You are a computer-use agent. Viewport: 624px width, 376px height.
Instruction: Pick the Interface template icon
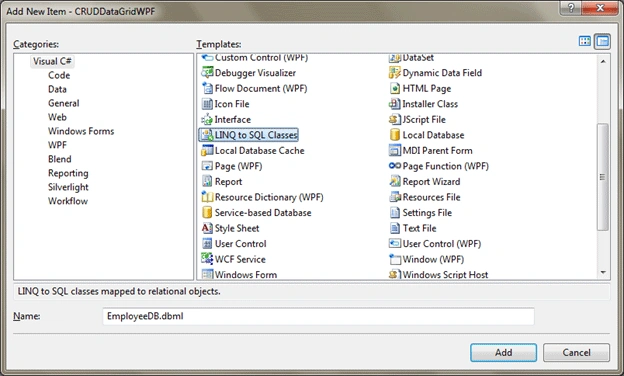(207, 119)
